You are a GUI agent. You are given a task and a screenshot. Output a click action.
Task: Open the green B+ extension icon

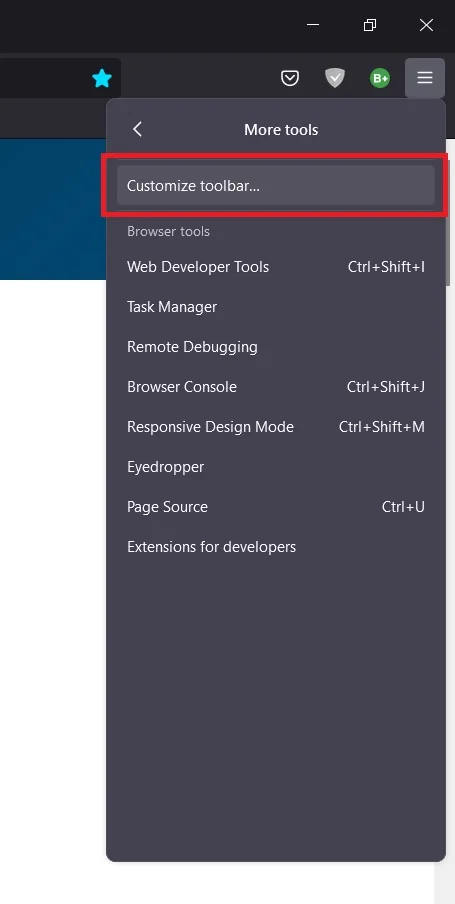(379, 78)
